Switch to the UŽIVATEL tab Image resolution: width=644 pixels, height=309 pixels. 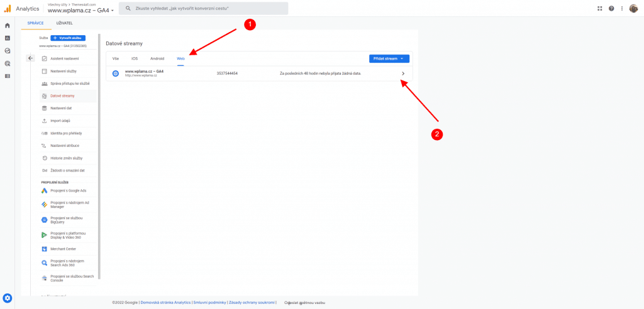(x=65, y=23)
